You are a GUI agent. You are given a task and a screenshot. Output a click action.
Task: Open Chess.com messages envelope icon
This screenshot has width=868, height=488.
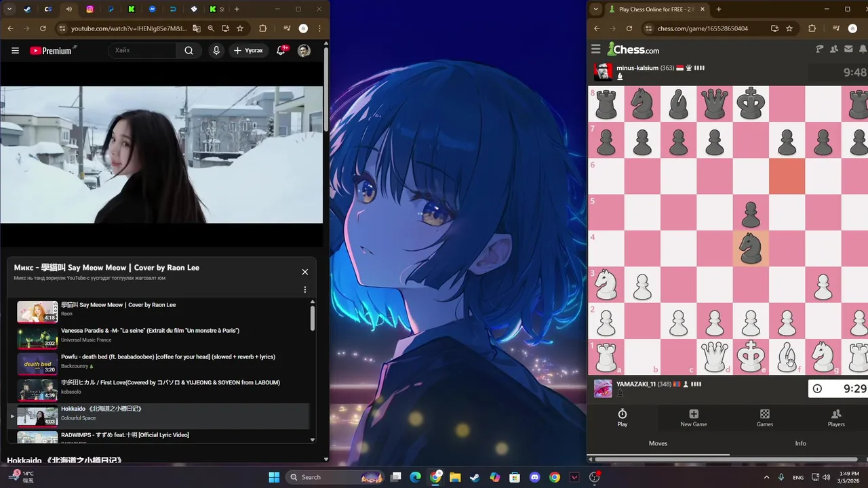[848, 49]
